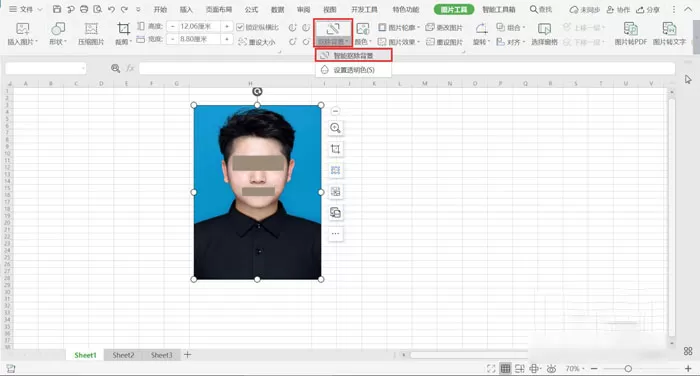Open the Insert (插入) ribbon tab
This screenshot has width=700, height=376.
click(186, 9)
